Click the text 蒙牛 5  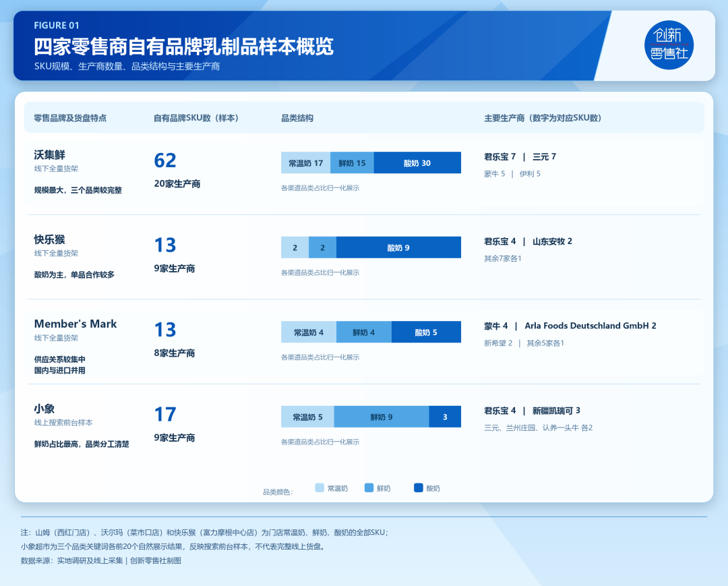495,174
